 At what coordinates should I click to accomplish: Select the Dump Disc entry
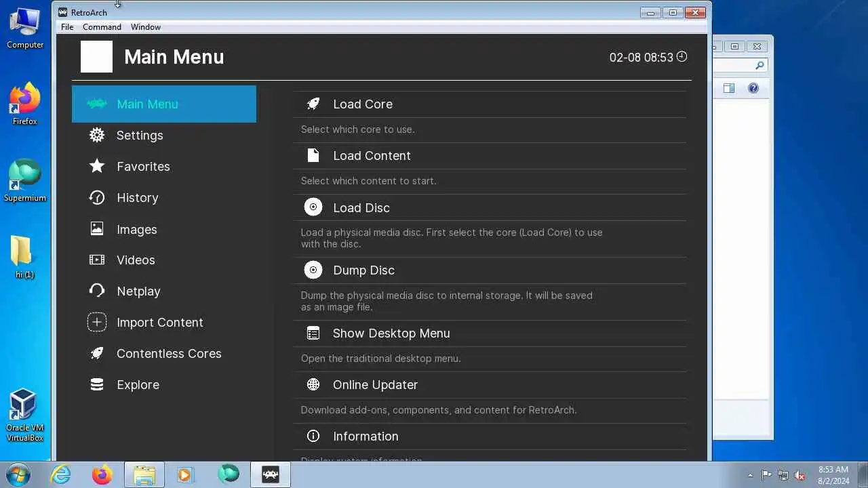pos(490,270)
